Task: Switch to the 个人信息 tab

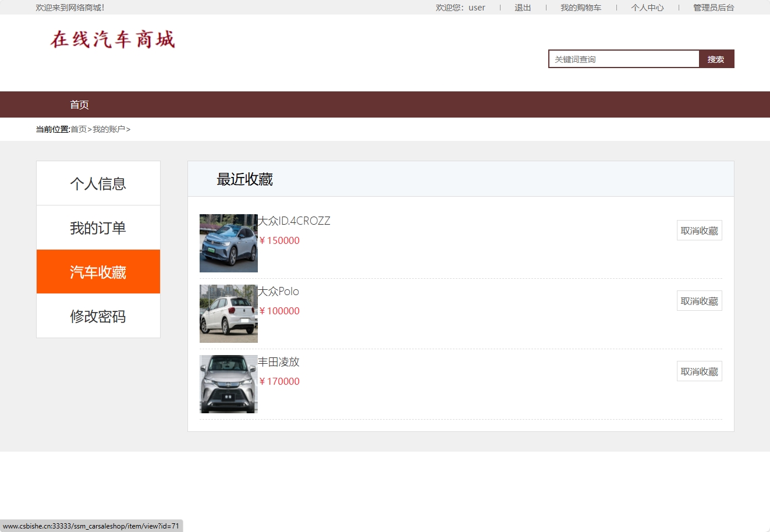Action: 98,183
